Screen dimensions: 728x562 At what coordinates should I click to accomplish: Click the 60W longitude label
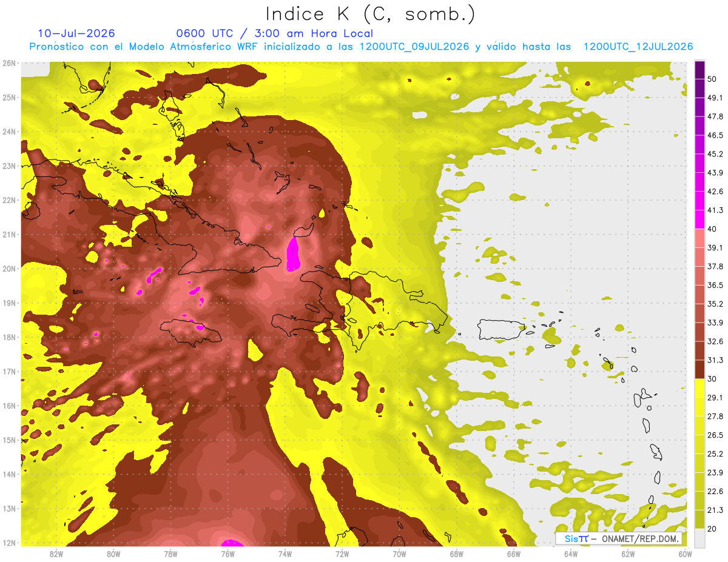pyautogui.click(x=686, y=554)
